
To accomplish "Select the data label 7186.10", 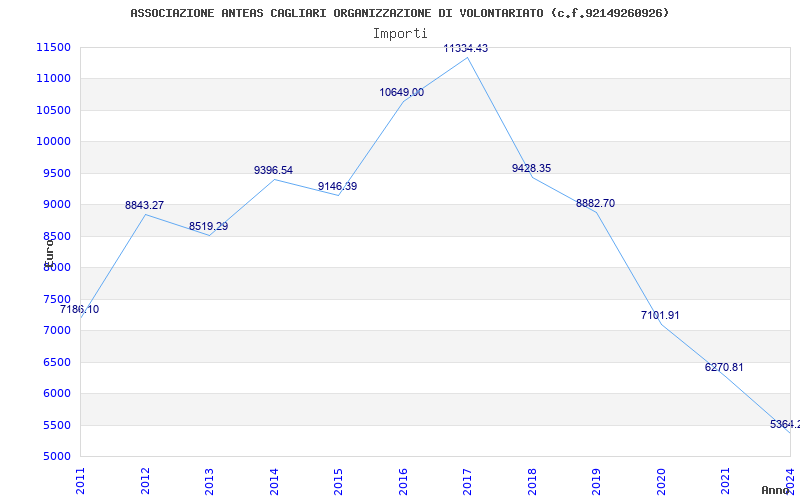I will 79,309.
